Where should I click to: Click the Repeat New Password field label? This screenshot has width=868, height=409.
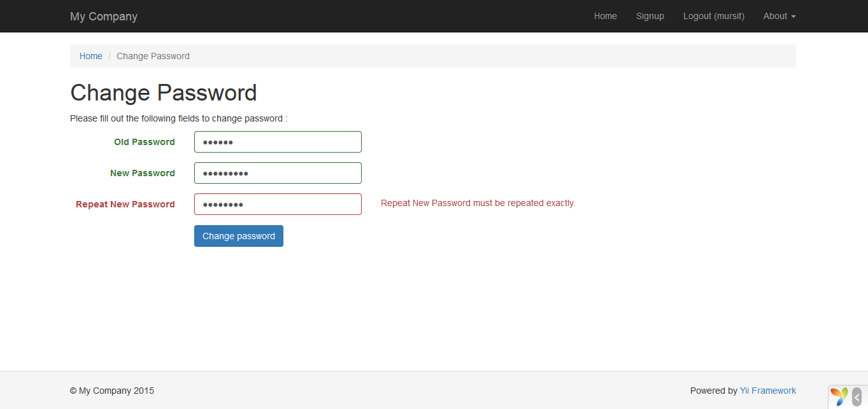[x=125, y=204]
